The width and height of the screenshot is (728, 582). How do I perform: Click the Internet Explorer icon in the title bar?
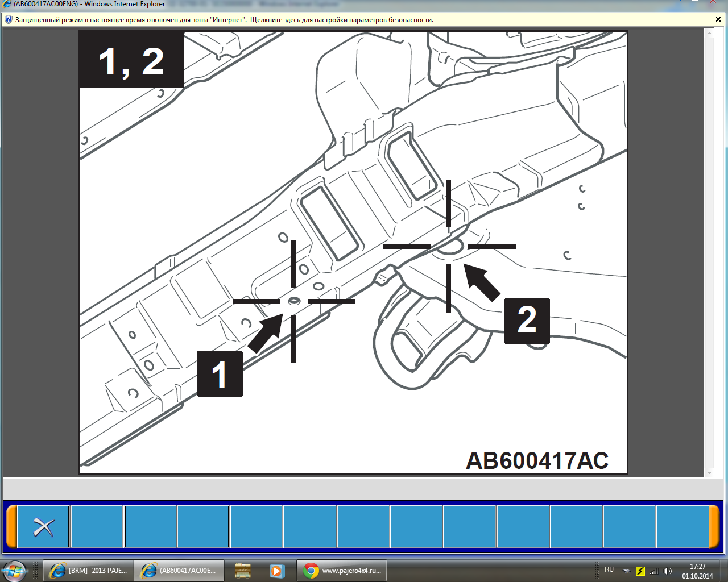point(7,4)
